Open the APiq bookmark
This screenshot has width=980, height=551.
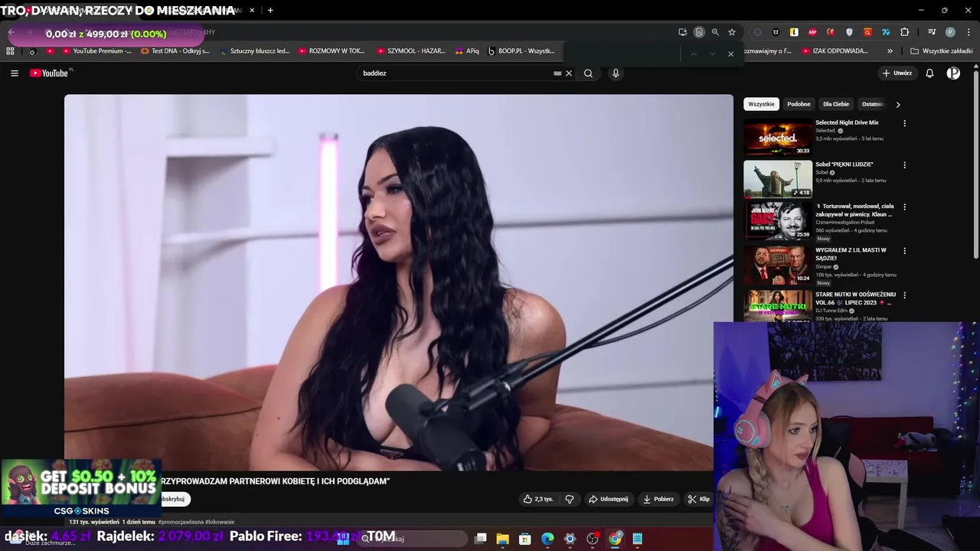[467, 51]
